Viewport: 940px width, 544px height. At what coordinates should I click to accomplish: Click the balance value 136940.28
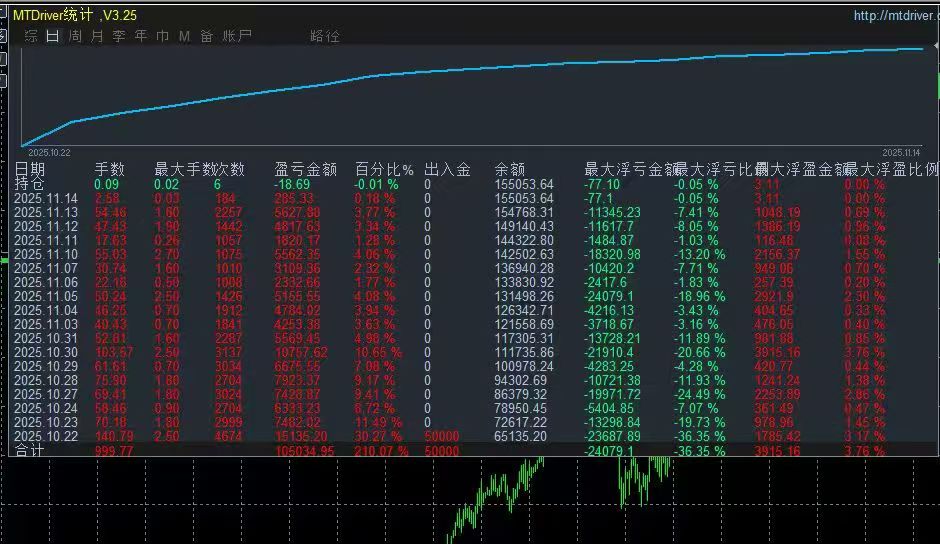524,268
